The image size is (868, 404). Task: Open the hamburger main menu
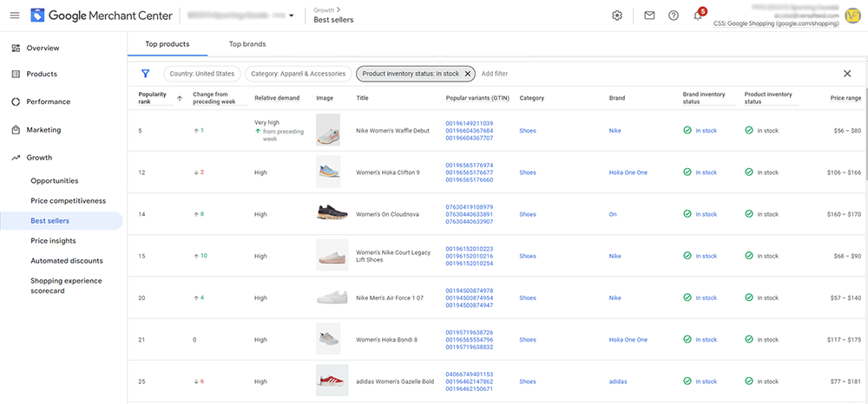[x=15, y=16]
